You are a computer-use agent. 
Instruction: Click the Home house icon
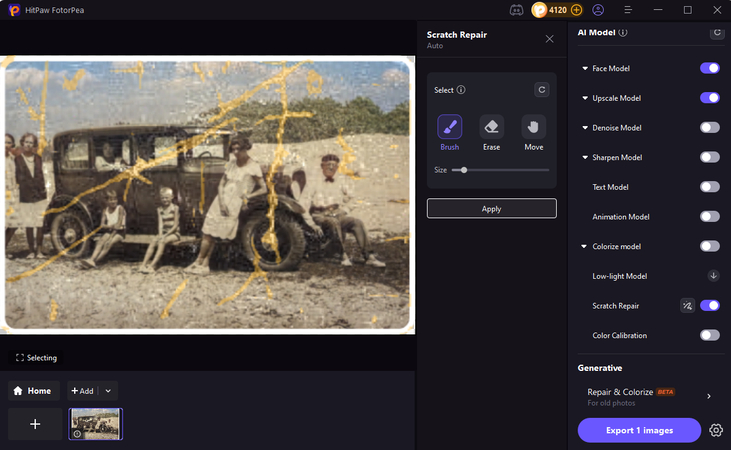pos(18,391)
